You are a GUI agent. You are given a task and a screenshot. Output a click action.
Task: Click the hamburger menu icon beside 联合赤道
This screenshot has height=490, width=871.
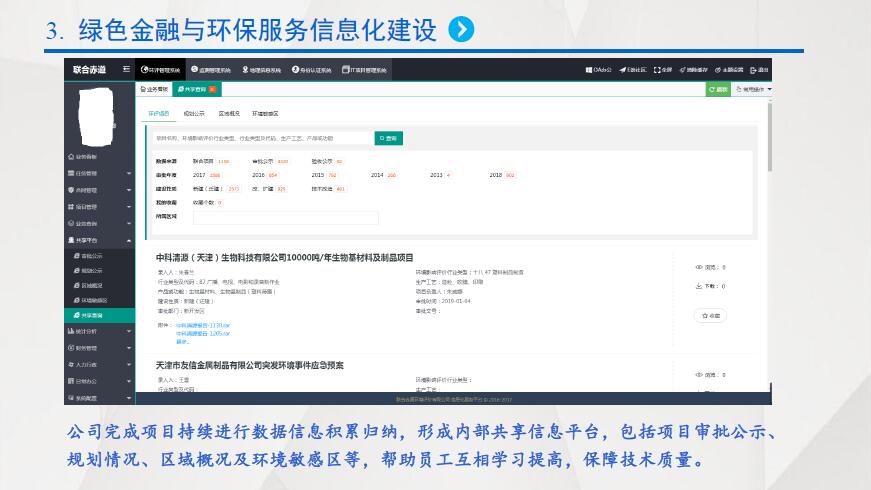pos(126,69)
